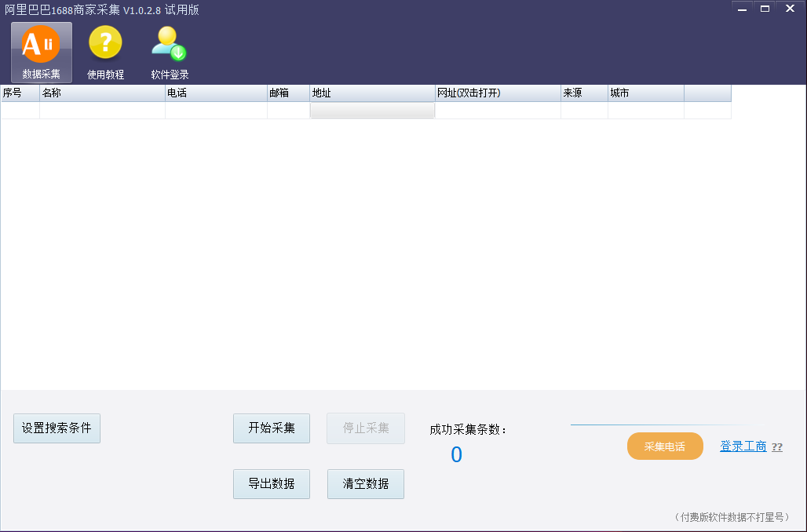Open the 登录工商 link
The width and height of the screenshot is (807, 532).
click(743, 446)
